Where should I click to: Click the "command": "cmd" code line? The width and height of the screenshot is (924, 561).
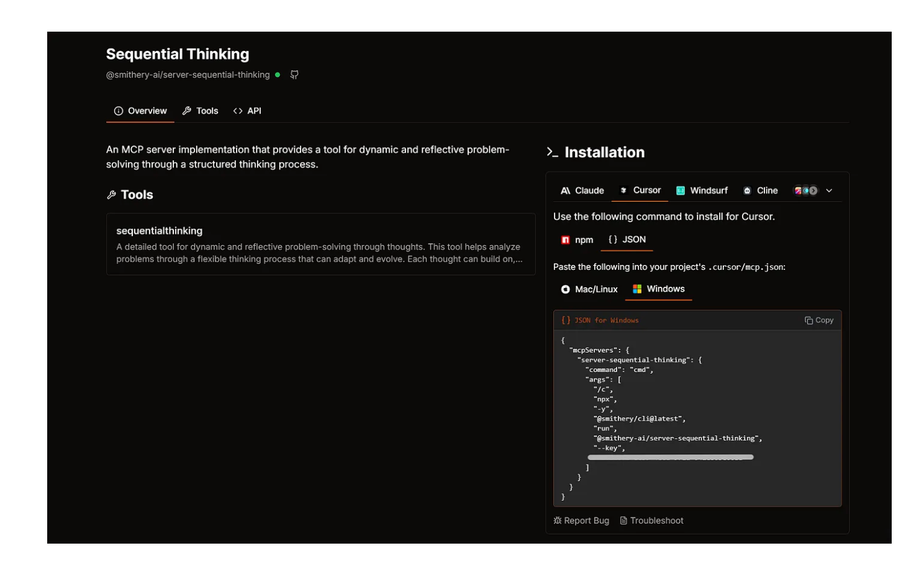pyautogui.click(x=619, y=370)
